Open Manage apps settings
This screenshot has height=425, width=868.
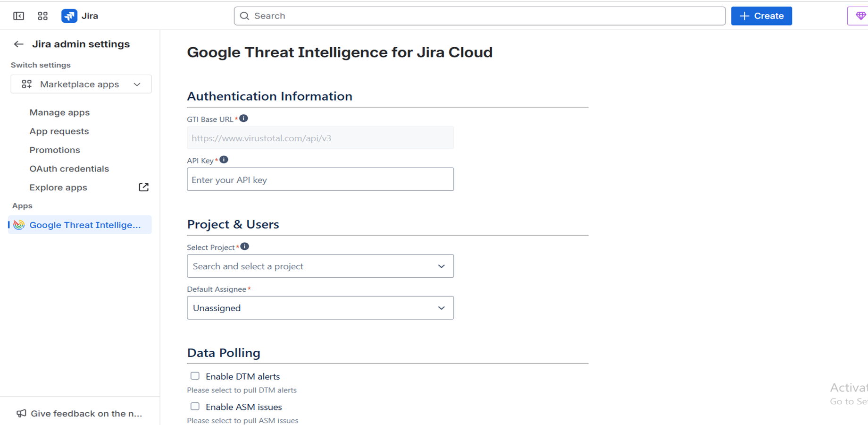coord(59,112)
